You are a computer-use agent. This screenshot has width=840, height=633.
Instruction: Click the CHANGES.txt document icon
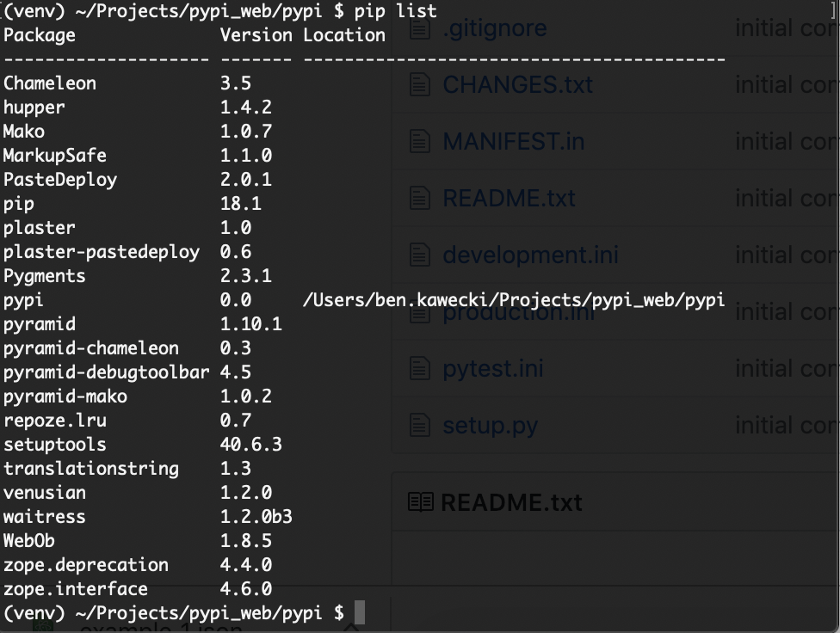pos(421,83)
